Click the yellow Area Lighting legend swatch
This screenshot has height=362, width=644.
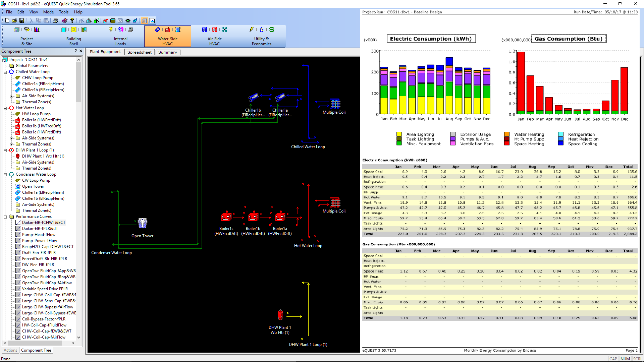point(399,134)
